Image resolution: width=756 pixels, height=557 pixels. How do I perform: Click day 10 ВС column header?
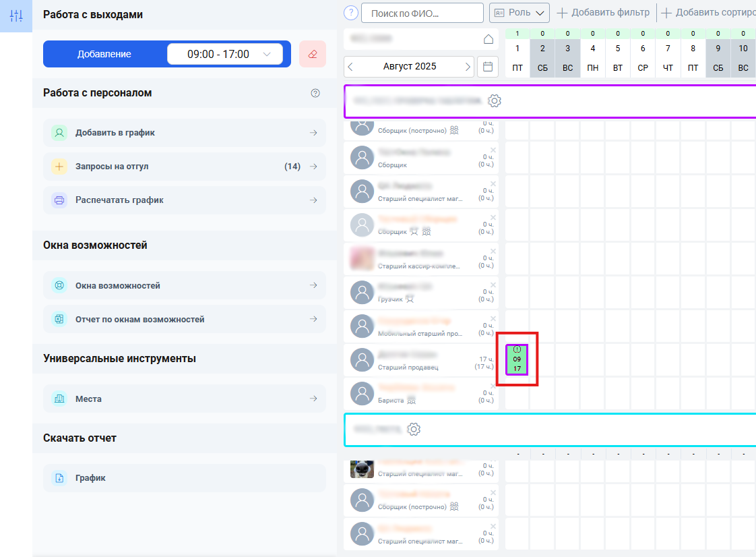[x=743, y=58]
